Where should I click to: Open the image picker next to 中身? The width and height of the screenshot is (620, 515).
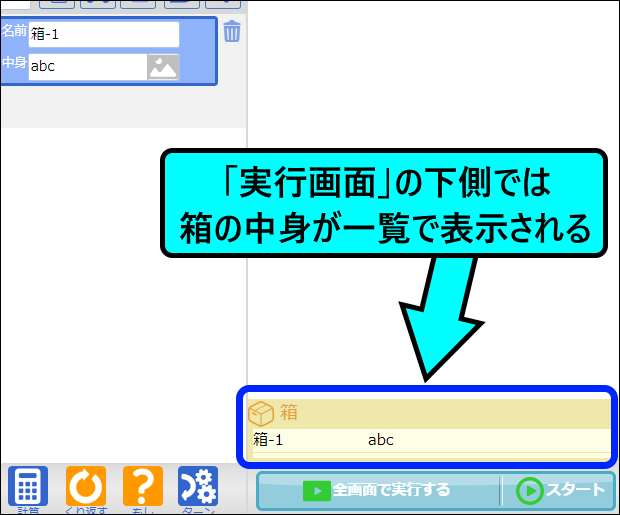[x=163, y=67]
